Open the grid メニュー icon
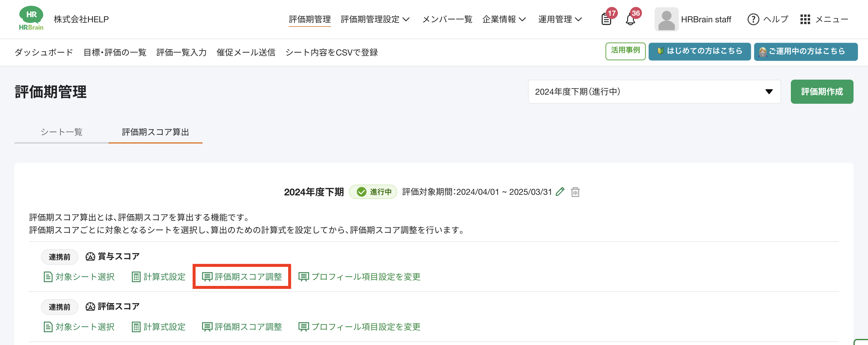The height and width of the screenshot is (345, 868). tap(805, 19)
